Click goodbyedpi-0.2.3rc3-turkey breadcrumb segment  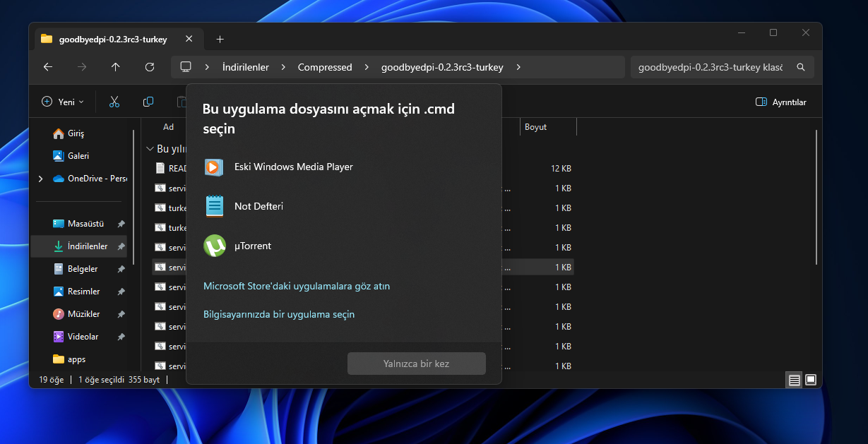pos(442,67)
